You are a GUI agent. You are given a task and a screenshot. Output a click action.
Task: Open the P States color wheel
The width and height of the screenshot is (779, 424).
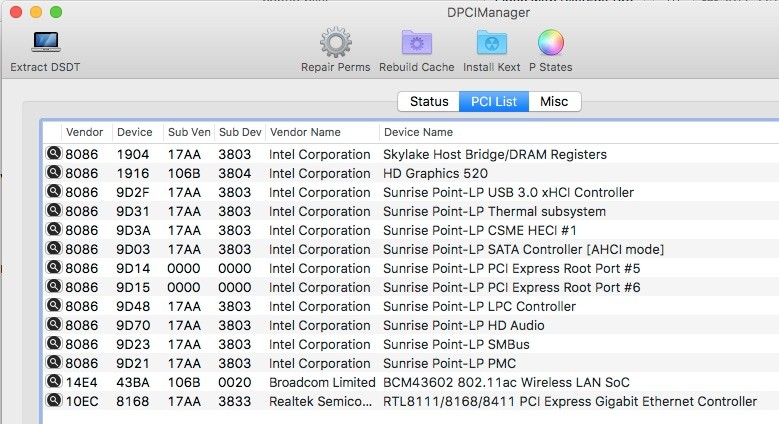pos(550,42)
